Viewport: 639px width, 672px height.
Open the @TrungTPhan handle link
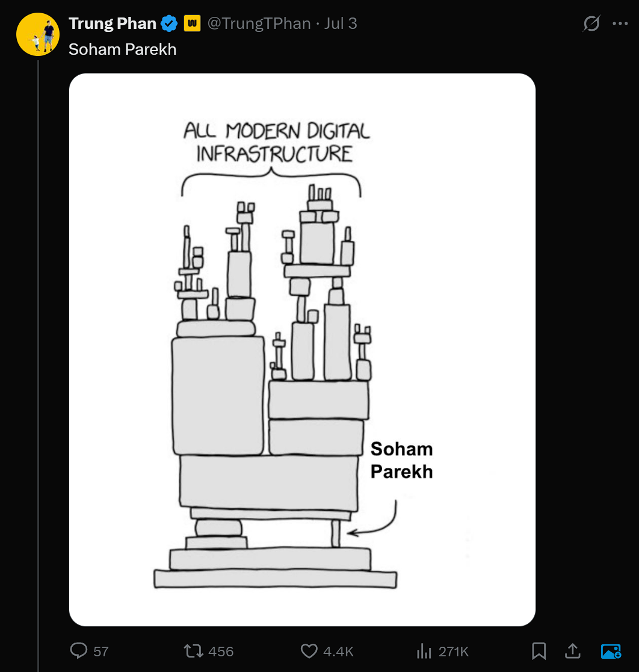point(259,23)
